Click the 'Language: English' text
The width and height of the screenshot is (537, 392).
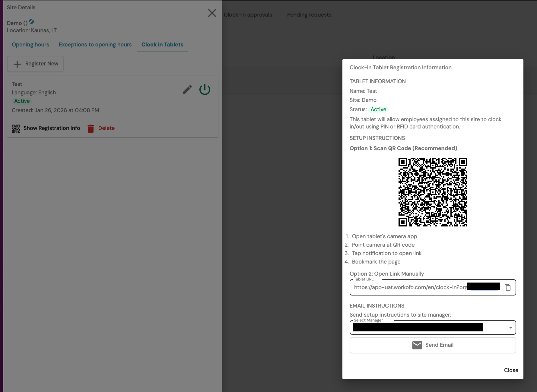coord(34,93)
